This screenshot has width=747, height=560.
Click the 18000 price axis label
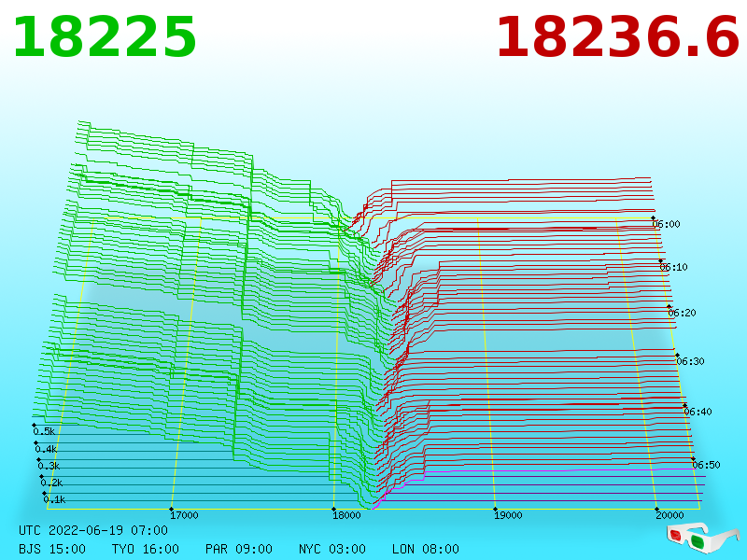[346, 515]
